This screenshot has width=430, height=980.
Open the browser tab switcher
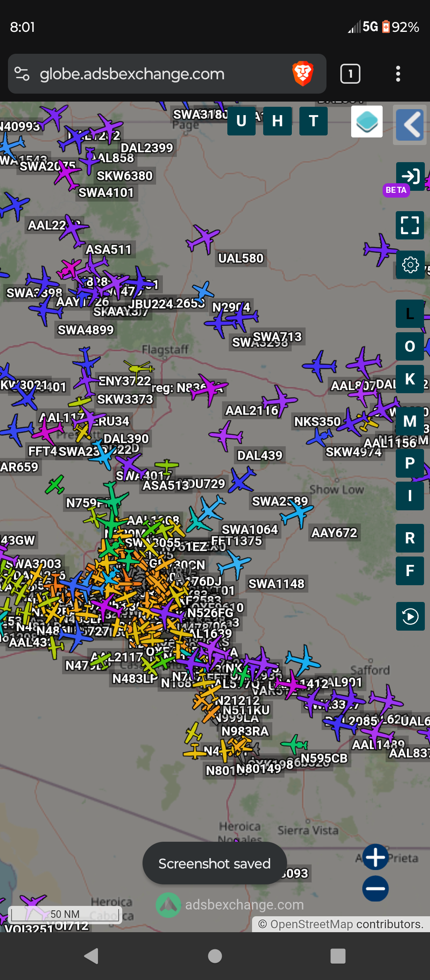350,74
